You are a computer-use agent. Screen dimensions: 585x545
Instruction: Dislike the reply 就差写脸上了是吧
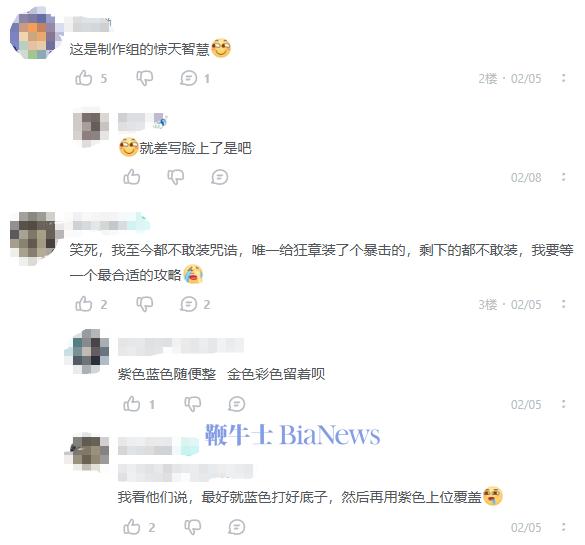click(x=176, y=177)
